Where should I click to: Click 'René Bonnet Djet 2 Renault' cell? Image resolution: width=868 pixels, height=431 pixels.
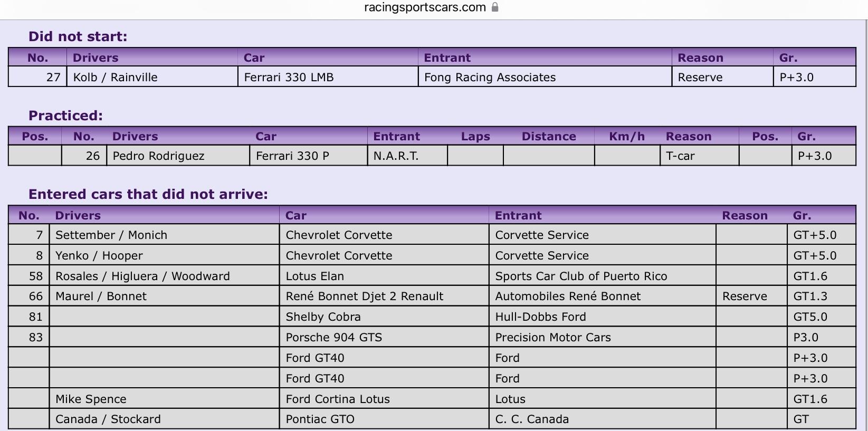point(384,296)
